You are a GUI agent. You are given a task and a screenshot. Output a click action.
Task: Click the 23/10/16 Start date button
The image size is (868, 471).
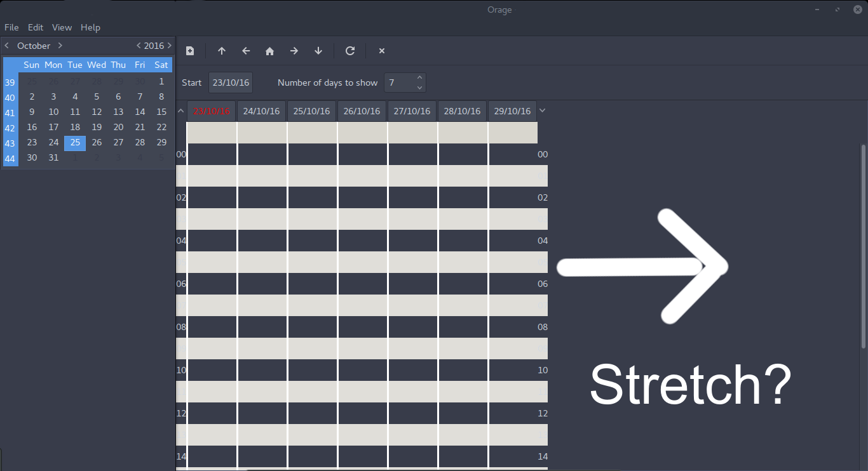click(x=231, y=83)
